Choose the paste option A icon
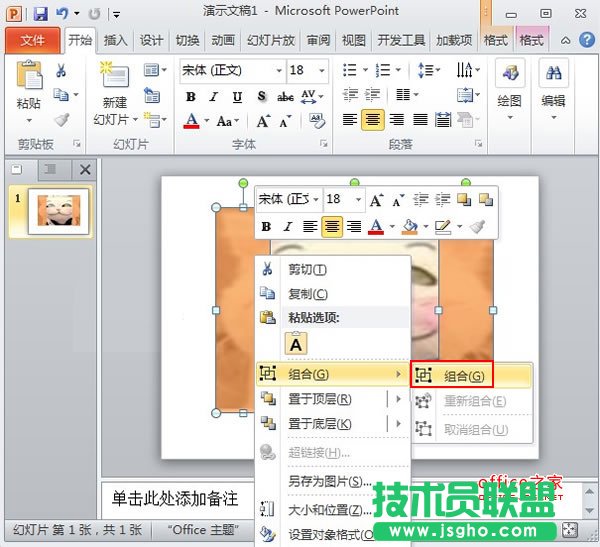 pos(296,343)
